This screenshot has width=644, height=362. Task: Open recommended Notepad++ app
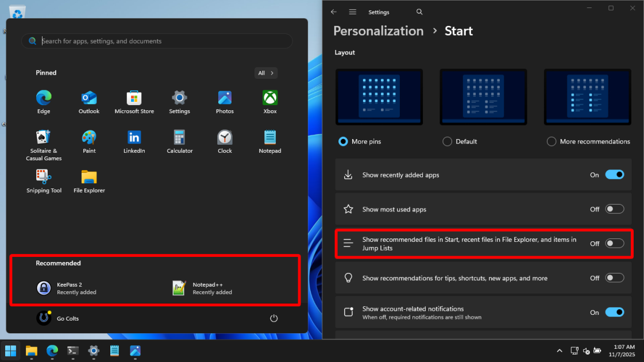pyautogui.click(x=202, y=288)
